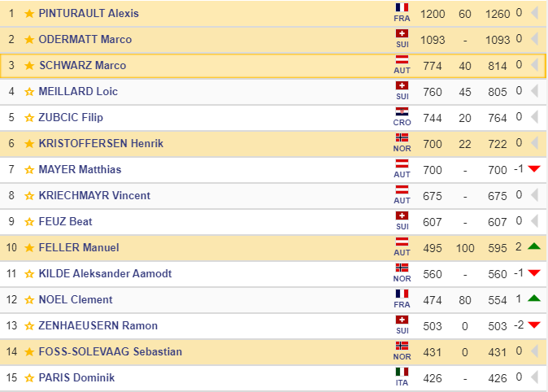Image resolution: width=548 pixels, height=392 pixels.
Task: Expand MEILLARD Loic row using gray arrow
Action: 534,92
